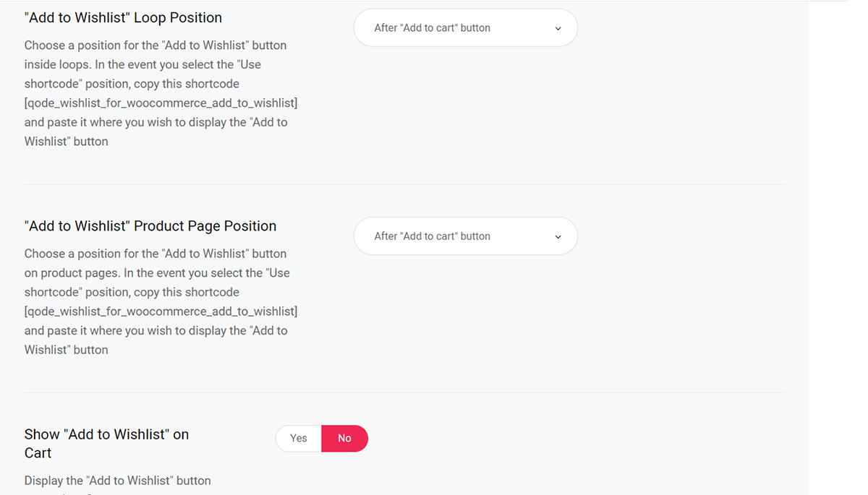This screenshot has width=868, height=495.
Task: Expand the Product Page Position dropdown
Action: 465,236
